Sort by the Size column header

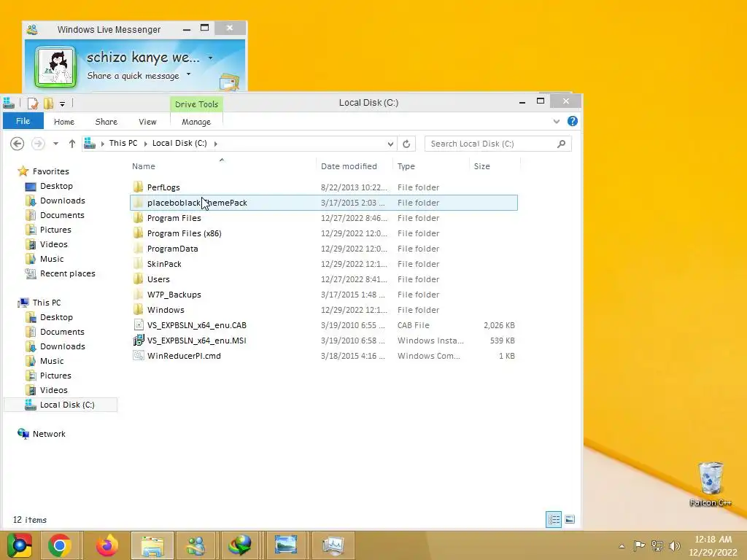tap(481, 166)
